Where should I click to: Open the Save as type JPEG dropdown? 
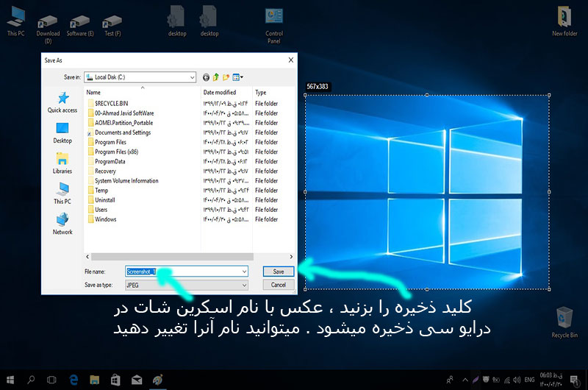pos(187,286)
